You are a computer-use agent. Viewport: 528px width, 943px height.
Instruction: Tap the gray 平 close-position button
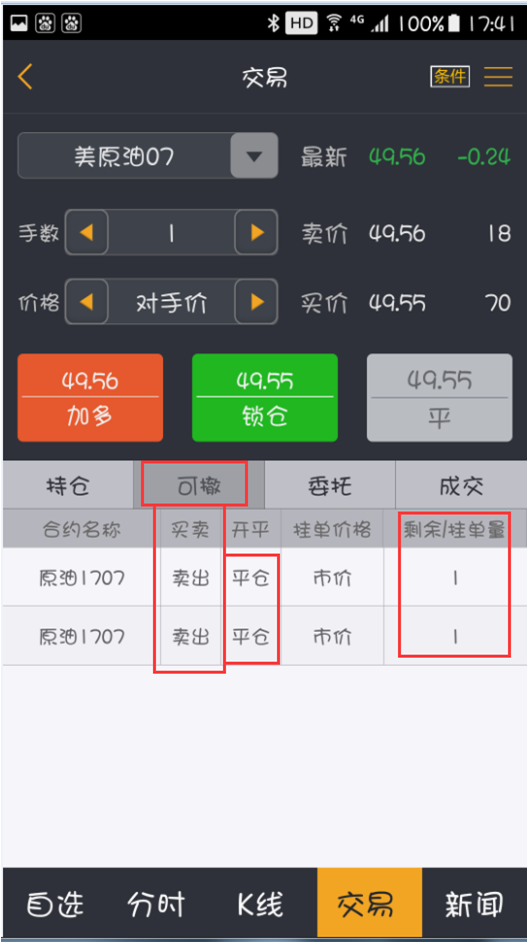pyautogui.click(x=440, y=398)
